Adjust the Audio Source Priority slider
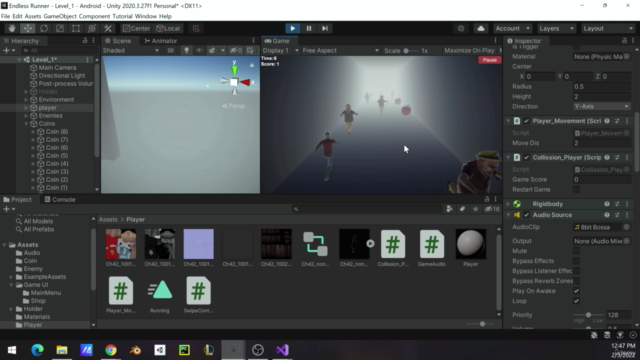The image size is (640, 360). tap(588, 315)
